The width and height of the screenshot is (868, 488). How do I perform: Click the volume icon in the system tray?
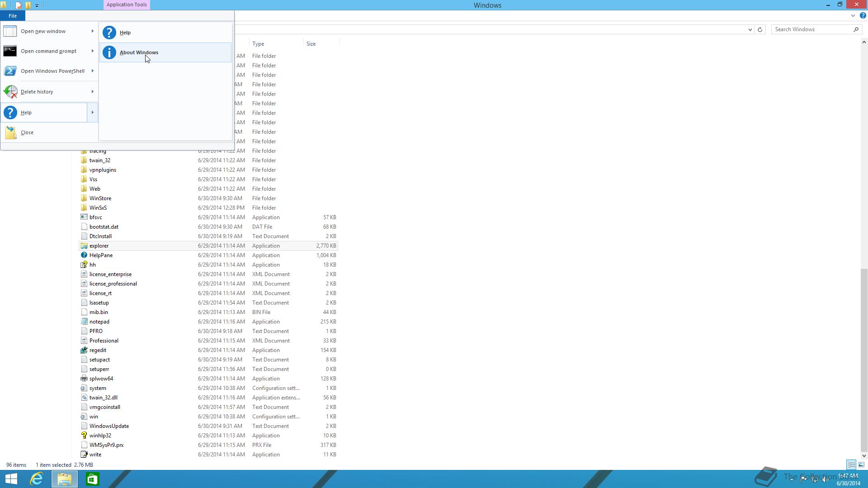[826, 479]
